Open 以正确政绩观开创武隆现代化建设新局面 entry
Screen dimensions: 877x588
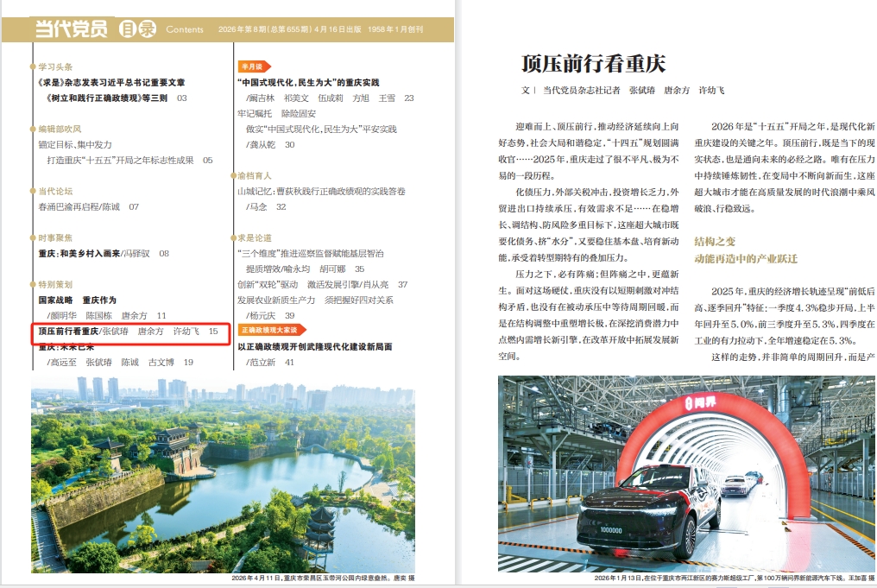[x=314, y=346]
